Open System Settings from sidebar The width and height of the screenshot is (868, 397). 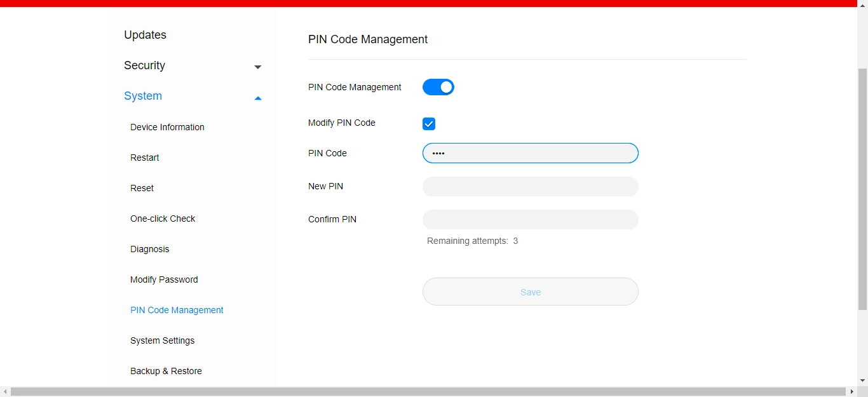tap(162, 340)
